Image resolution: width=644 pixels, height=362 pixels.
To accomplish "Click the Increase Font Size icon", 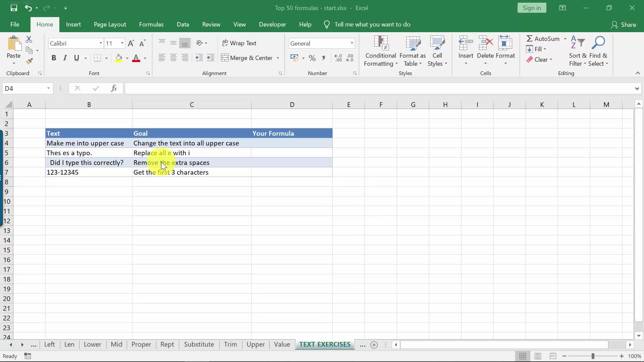I will 131,43.
